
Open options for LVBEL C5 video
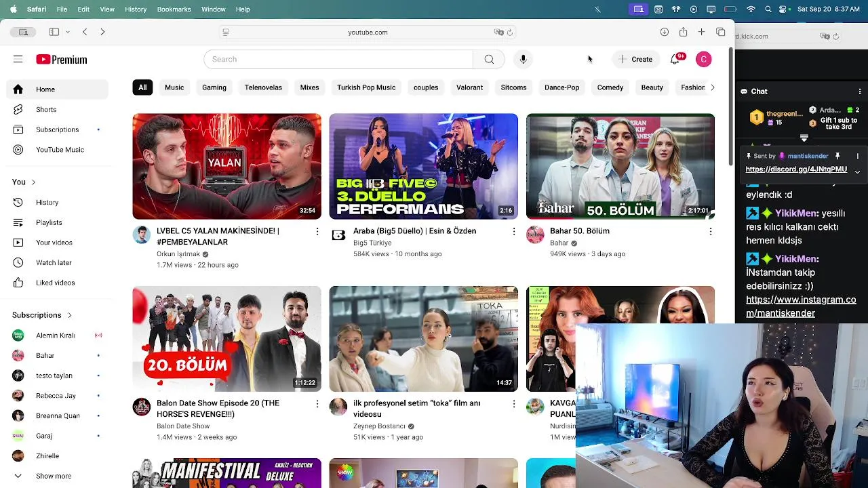(317, 232)
